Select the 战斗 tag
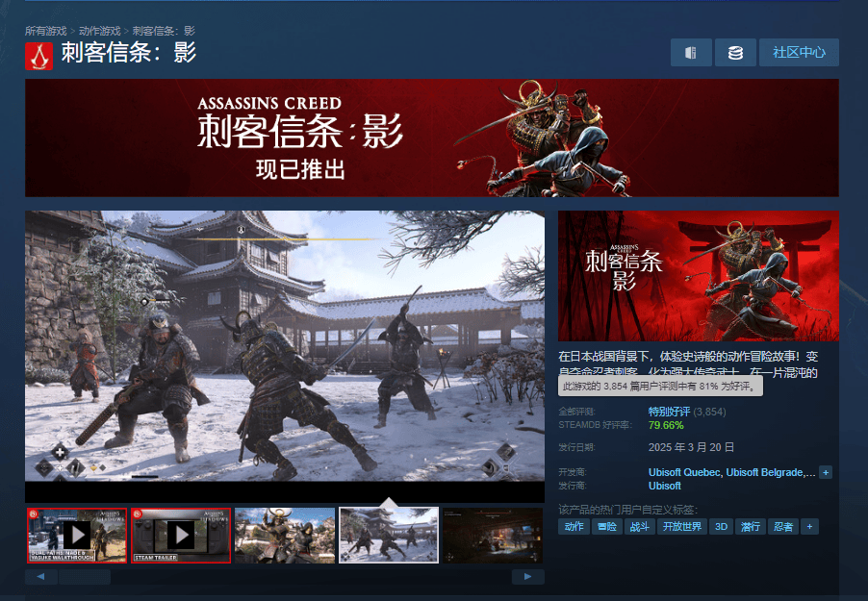 coord(640,527)
